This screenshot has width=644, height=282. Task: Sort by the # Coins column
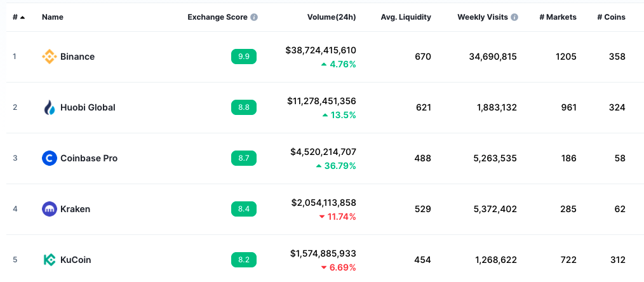pos(611,17)
